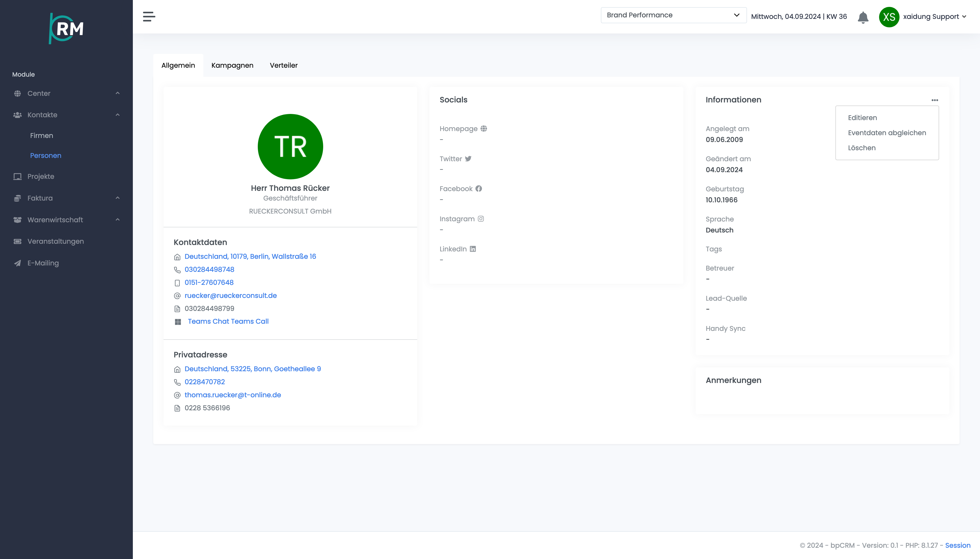Click the Veranstaltungen ticket icon

click(17, 241)
